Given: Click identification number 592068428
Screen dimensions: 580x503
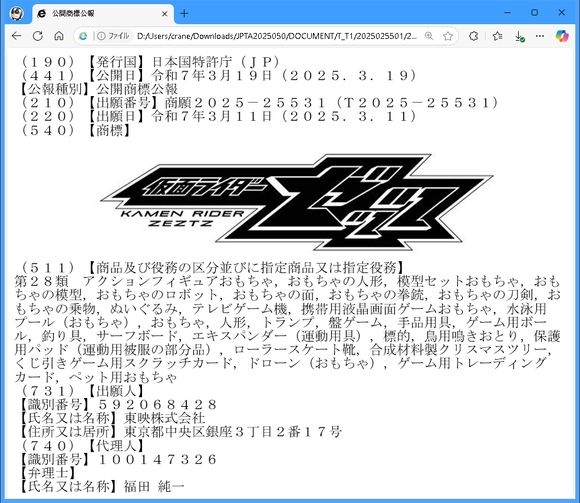Looking at the screenshot, I should [158, 404].
